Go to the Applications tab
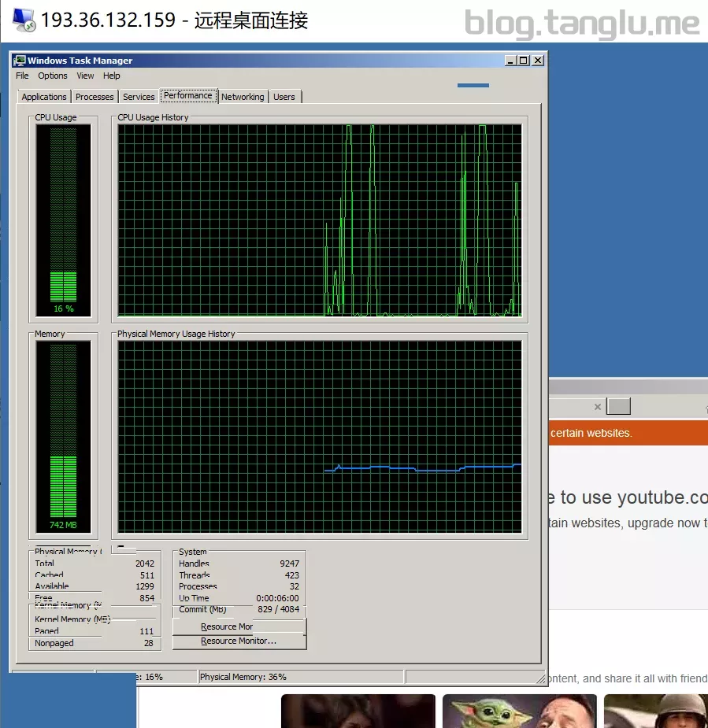This screenshot has height=728, width=708. pos(44,97)
